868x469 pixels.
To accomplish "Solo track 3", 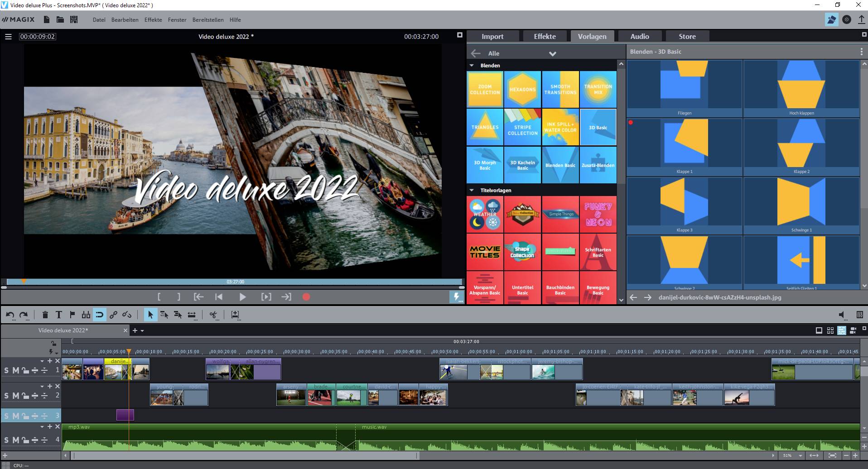I will click(x=6, y=416).
